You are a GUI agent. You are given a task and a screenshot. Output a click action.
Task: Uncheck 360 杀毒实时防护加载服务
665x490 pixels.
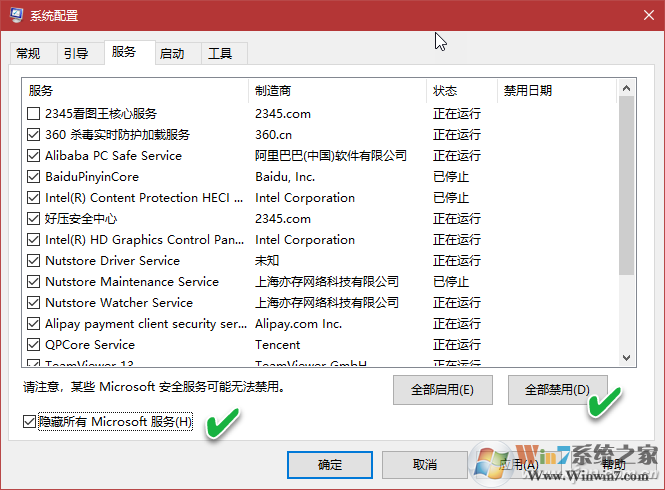click(x=34, y=134)
